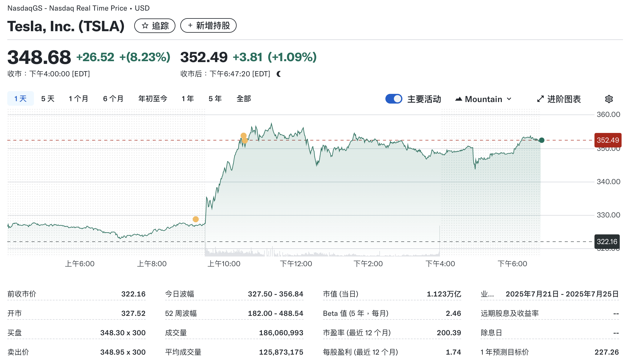Viewport: 629px width, 364px height.
Task: Click the red 352.49 price label
Action: [607, 140]
